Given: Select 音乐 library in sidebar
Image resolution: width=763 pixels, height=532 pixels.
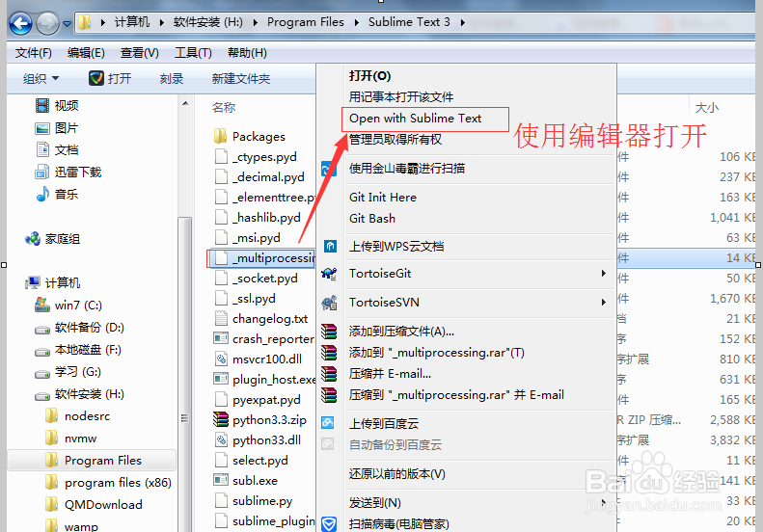Looking at the screenshot, I should click(x=57, y=194).
